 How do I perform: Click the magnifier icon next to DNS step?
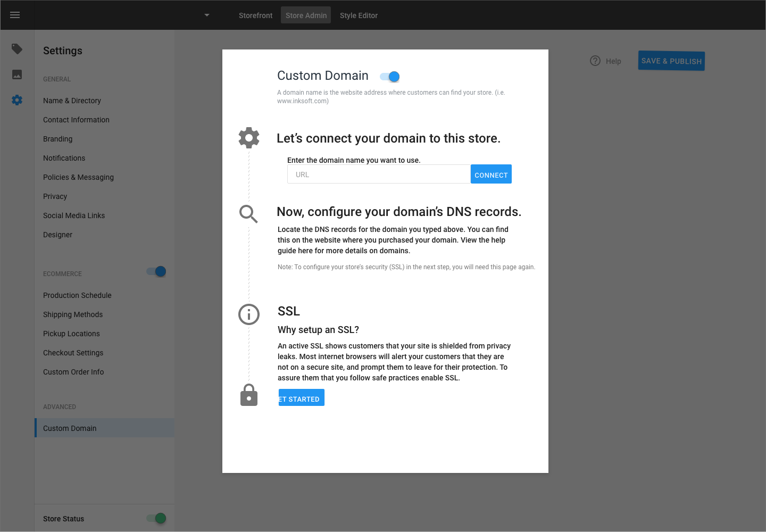(x=248, y=214)
